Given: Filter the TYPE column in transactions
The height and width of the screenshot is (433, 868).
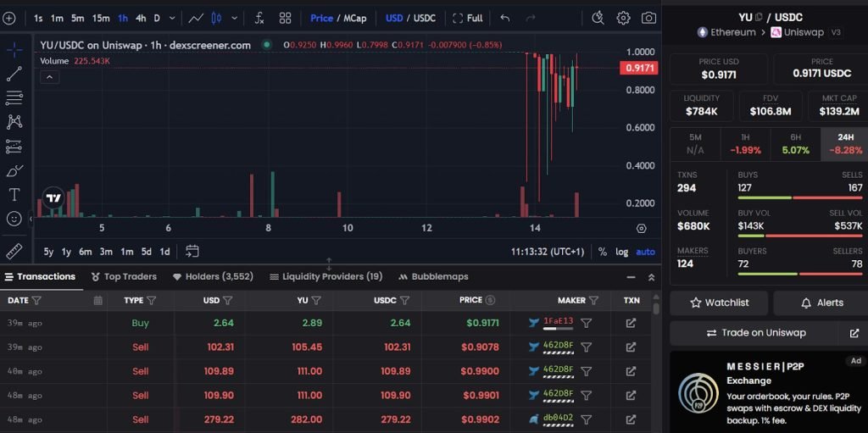Looking at the screenshot, I should 152,300.
